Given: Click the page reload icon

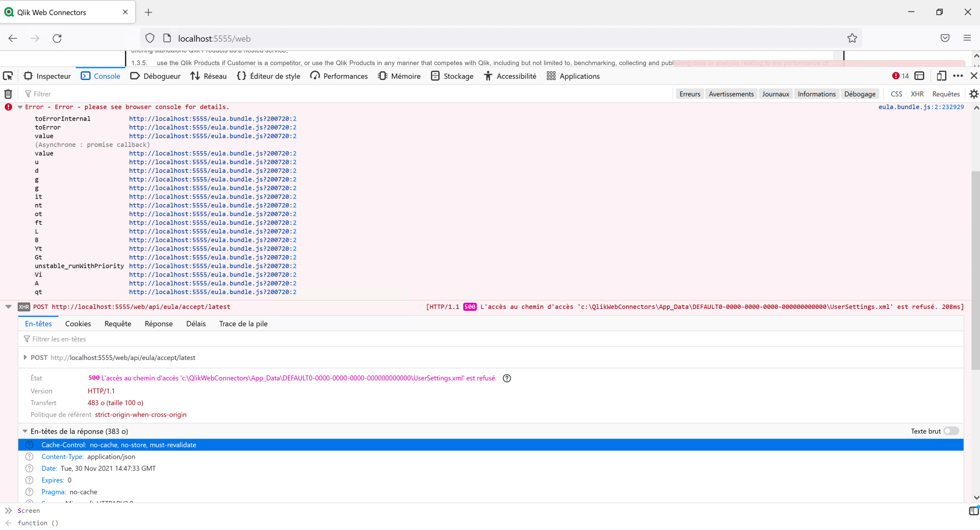Looking at the screenshot, I should tap(57, 38).
